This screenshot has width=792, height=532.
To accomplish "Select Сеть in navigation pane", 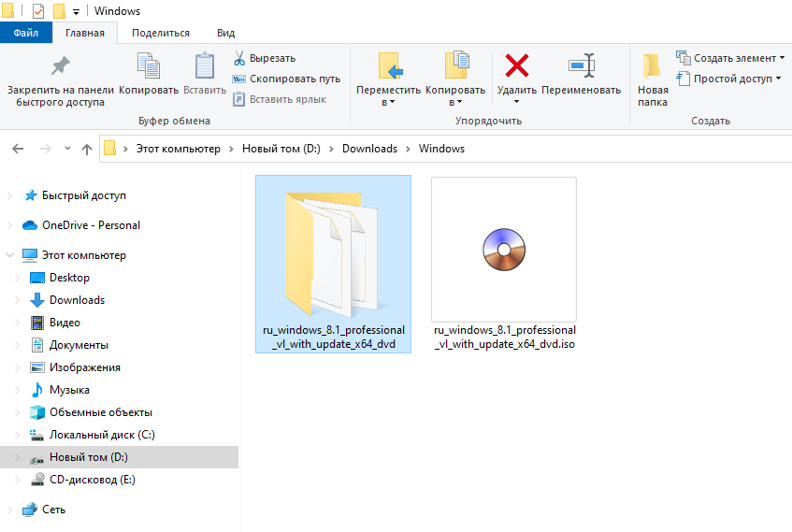I will pos(53,510).
